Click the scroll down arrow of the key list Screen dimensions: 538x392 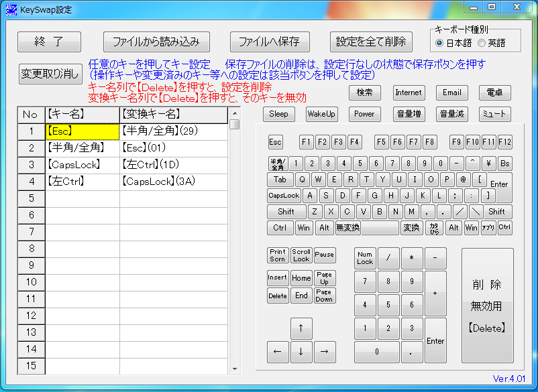[x=235, y=369]
